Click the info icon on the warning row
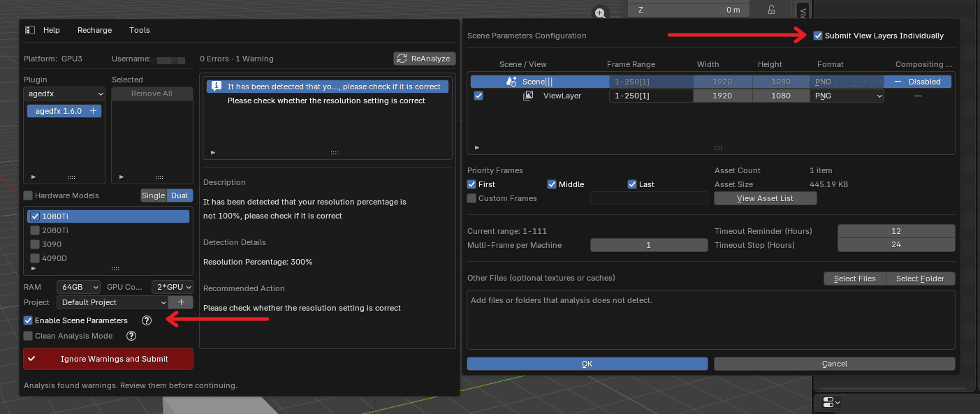The width and height of the screenshot is (980, 414). (216, 87)
